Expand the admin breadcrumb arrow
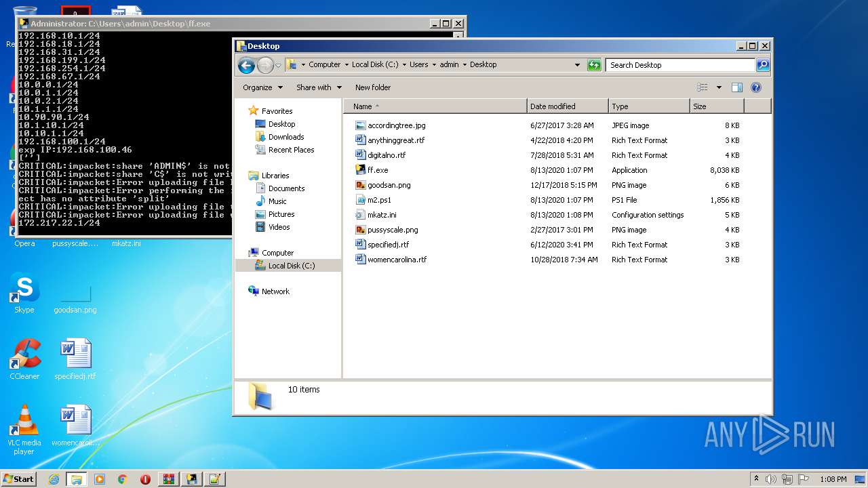 pyautogui.click(x=465, y=65)
